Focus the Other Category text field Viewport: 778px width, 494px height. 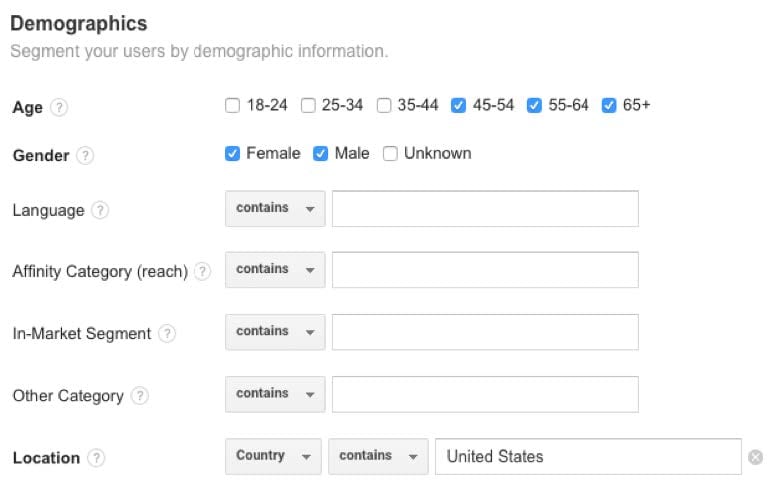pos(485,394)
